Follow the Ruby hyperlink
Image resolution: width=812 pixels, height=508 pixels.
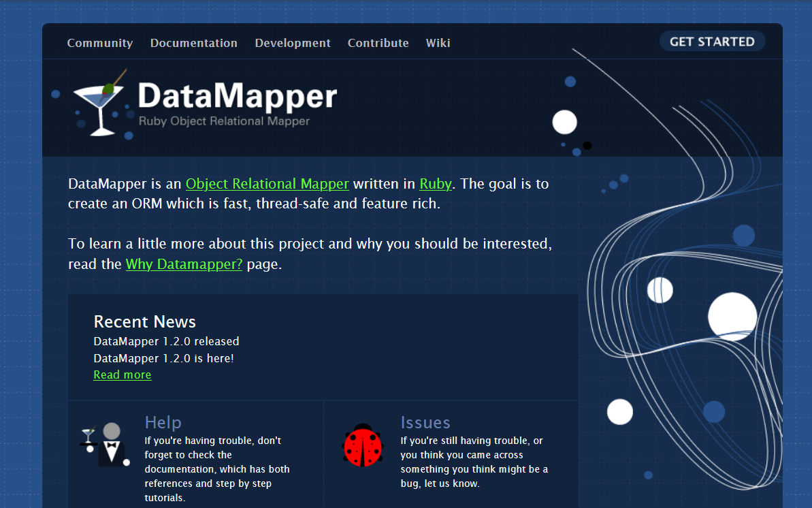tap(435, 184)
